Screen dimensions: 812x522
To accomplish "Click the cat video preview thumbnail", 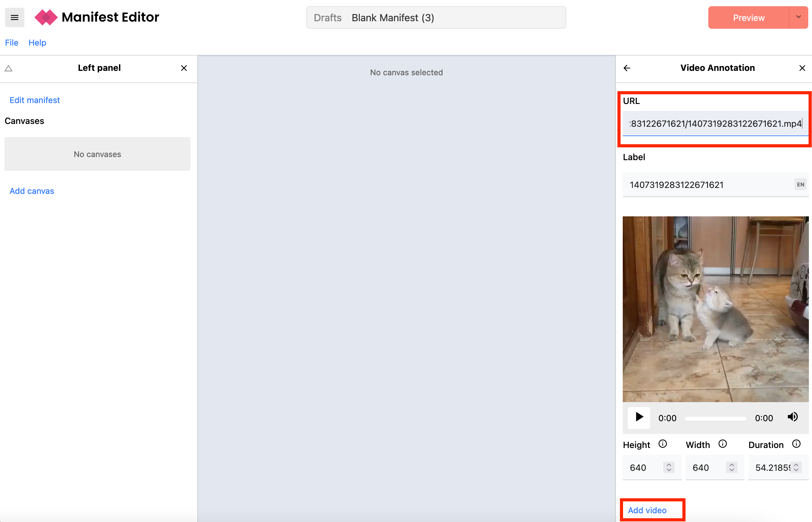I will tap(715, 309).
